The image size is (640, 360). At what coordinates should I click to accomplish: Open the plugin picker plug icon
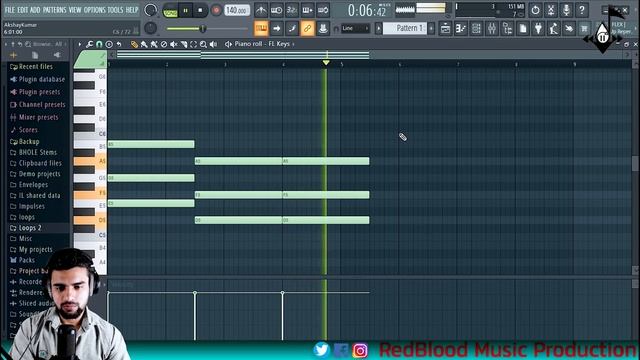point(538,29)
